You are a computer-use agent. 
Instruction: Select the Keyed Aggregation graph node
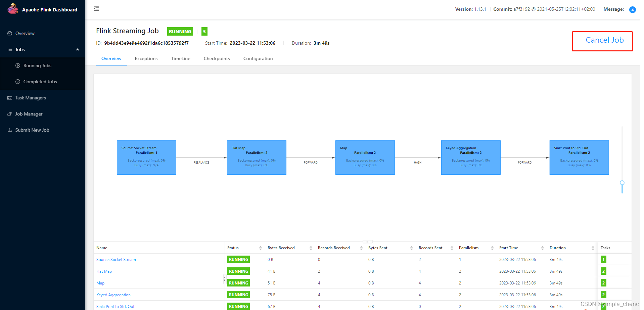point(471,158)
